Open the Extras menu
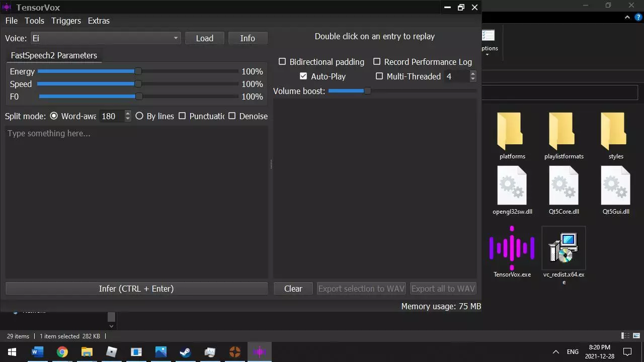 point(99,21)
